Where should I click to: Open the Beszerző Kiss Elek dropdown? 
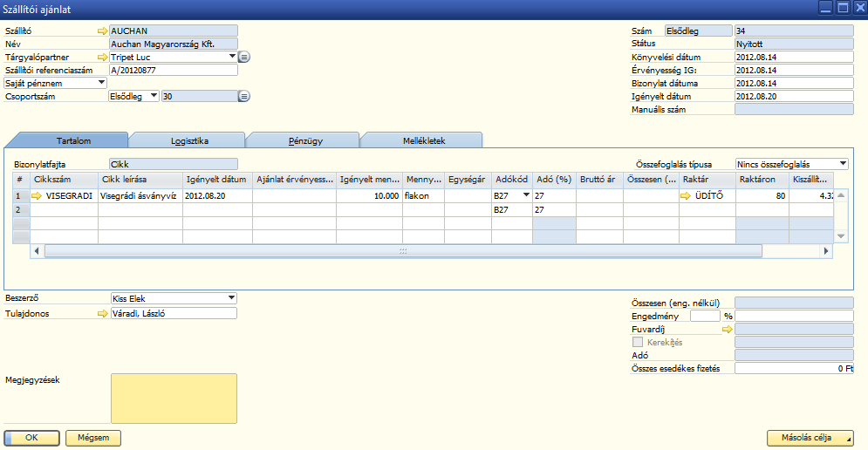click(231, 297)
